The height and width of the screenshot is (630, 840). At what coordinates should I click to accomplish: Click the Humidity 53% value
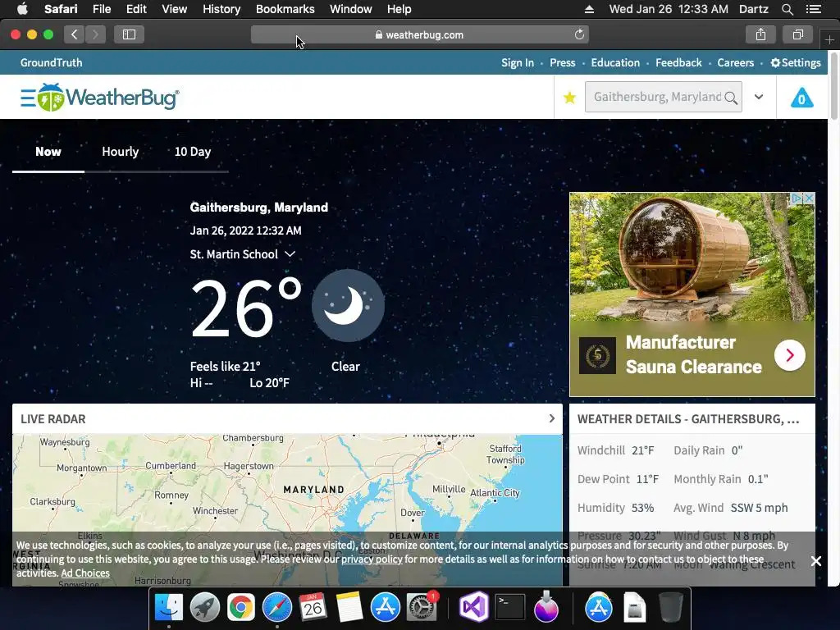[642, 508]
